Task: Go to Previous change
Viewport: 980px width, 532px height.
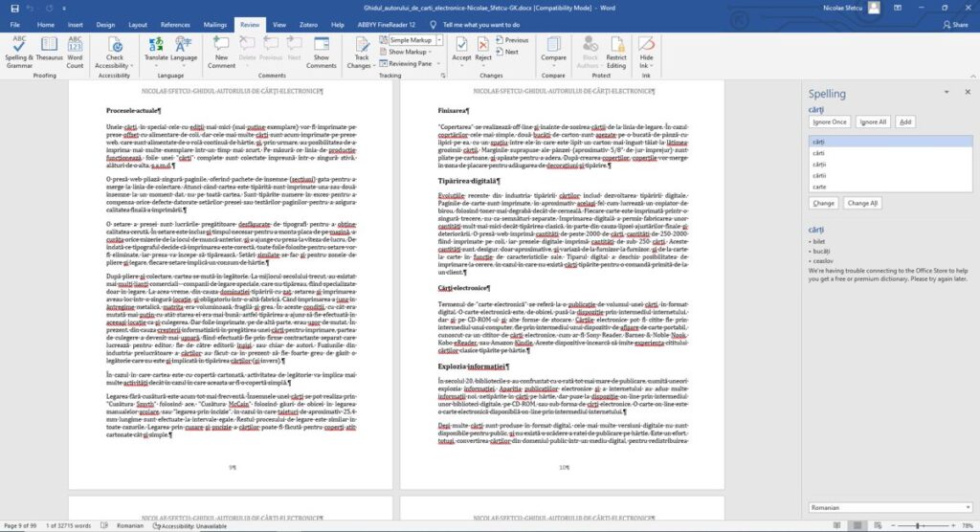Action: pyautogui.click(x=512, y=40)
